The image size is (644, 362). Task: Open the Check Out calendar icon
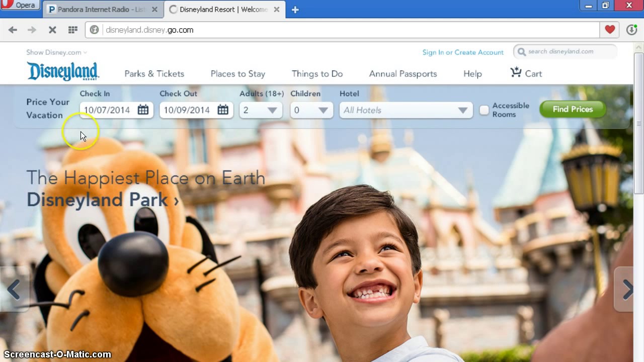[x=223, y=110]
